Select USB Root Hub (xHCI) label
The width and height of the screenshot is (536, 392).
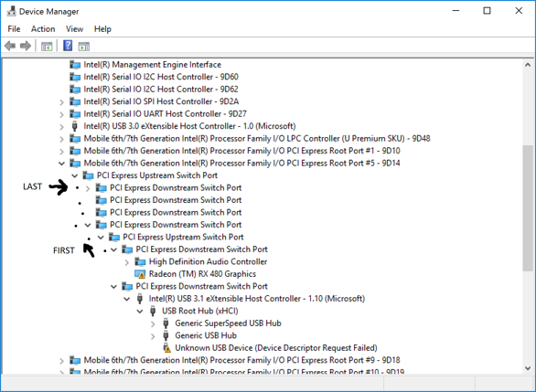pos(200,311)
